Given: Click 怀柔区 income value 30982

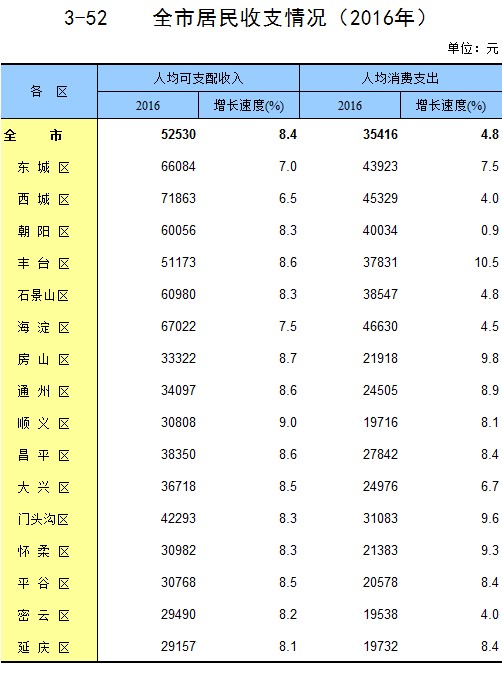Looking at the screenshot, I should [178, 551].
